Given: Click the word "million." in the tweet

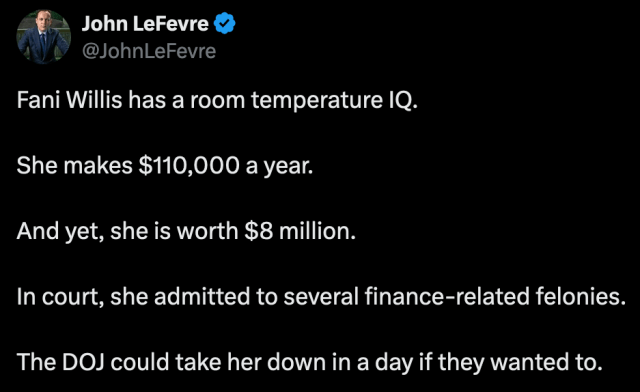Looking at the screenshot, I should [318, 231].
